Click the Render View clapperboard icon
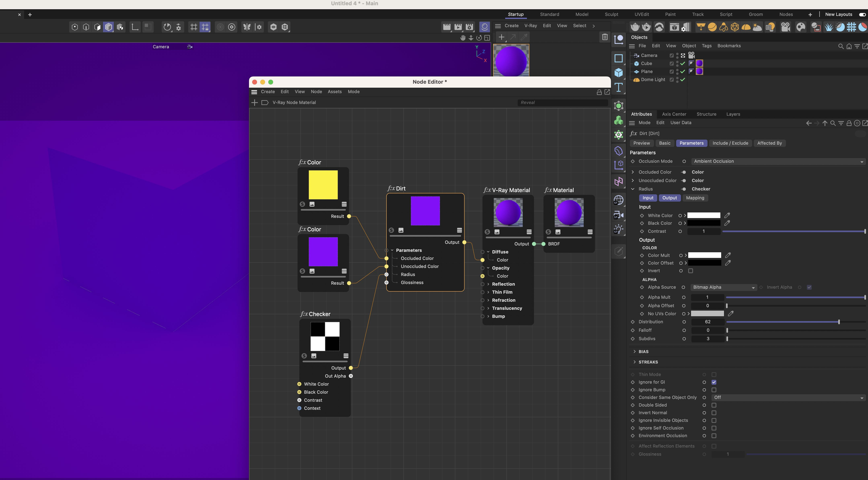This screenshot has width=868, height=480. tap(446, 27)
